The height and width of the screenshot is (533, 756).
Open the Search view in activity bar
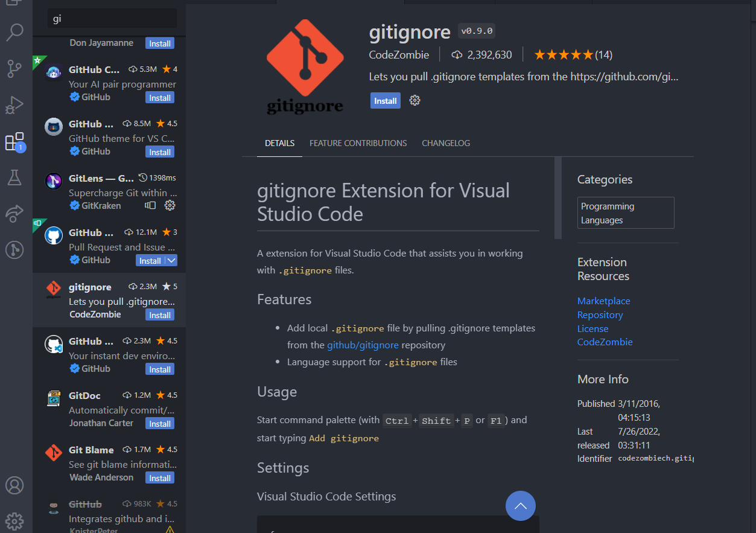coord(14,32)
